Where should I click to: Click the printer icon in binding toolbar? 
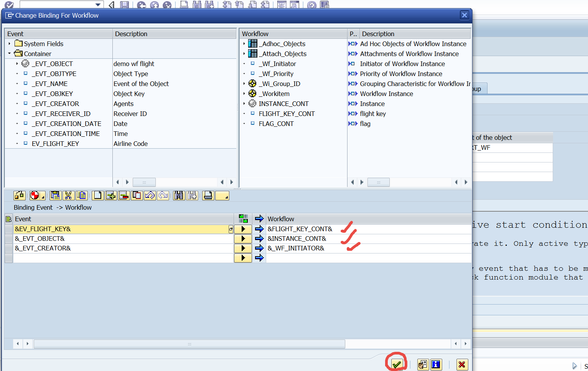(x=208, y=195)
